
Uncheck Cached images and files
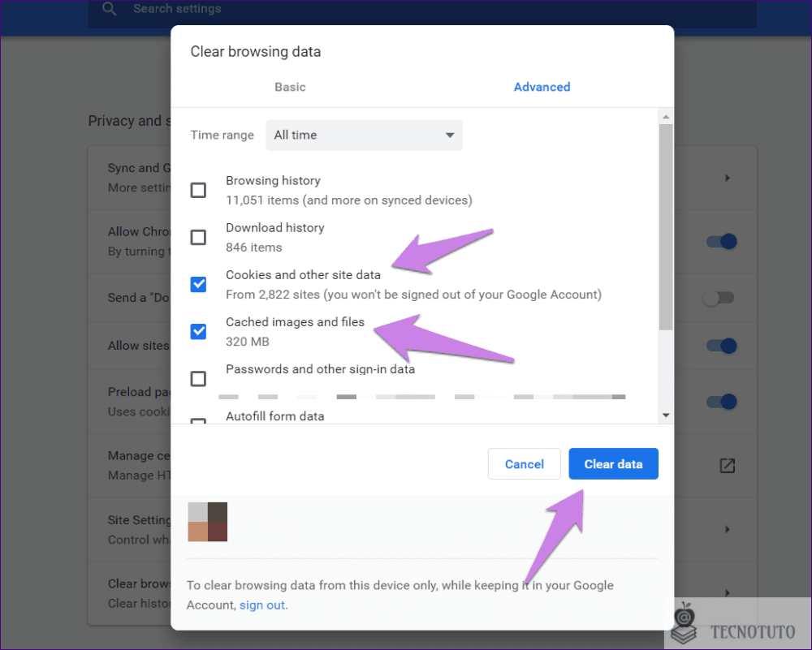(x=198, y=331)
